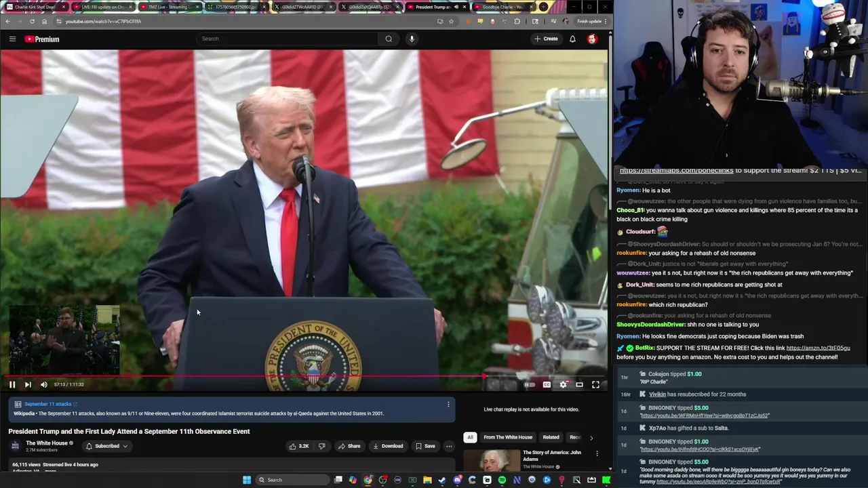The width and height of the screenshot is (868, 488).
Task: Click the Finish update button
Action: (589, 21)
